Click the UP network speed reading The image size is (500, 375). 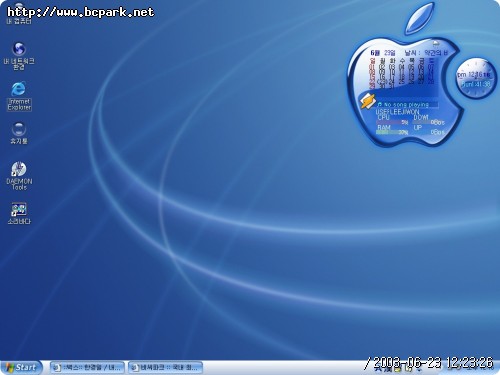point(437,132)
